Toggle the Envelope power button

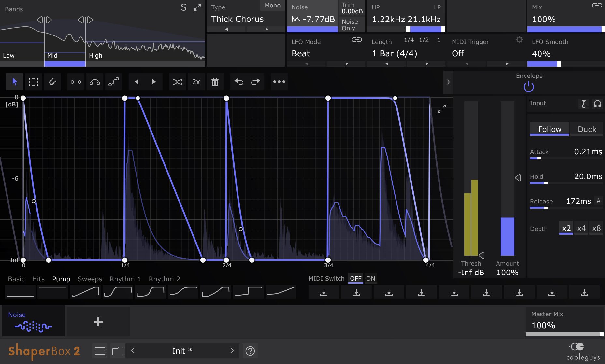[528, 87]
